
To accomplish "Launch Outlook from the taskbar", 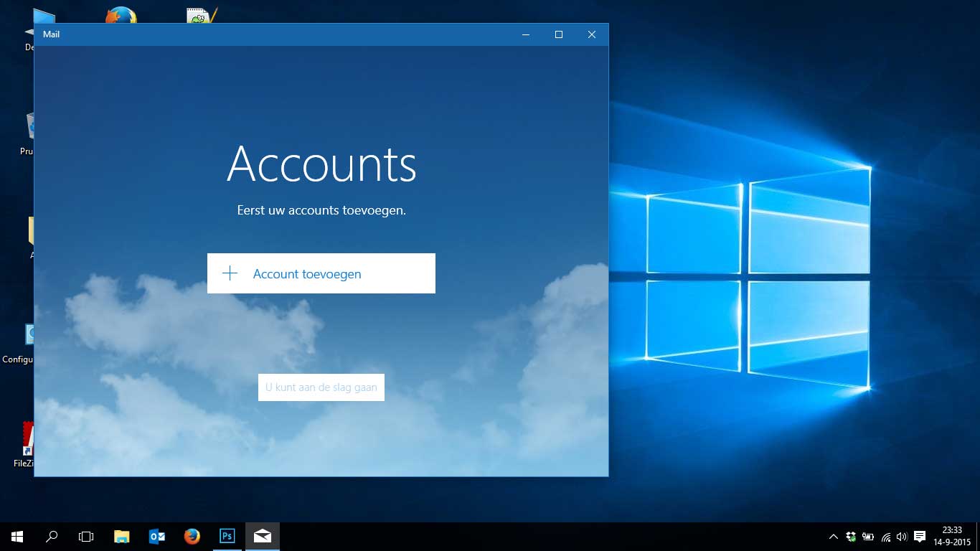I will (157, 537).
